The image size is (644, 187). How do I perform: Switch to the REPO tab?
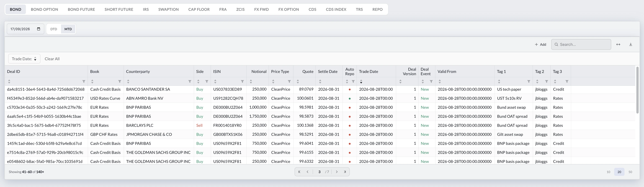377,9
